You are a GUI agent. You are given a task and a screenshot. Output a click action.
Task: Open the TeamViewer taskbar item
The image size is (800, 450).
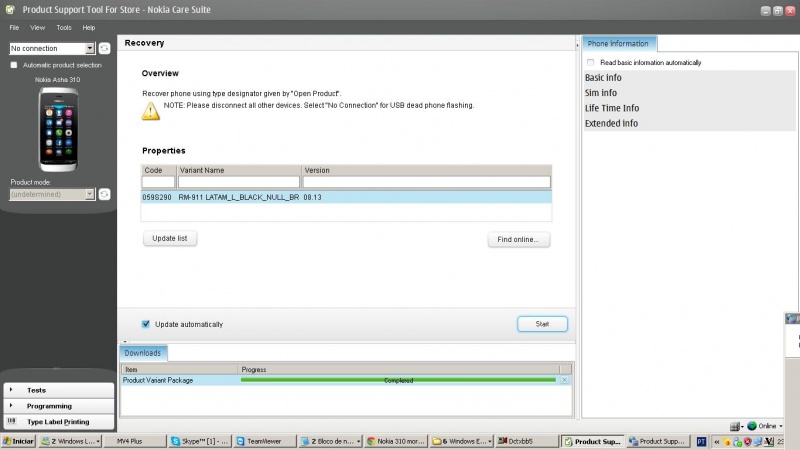265,441
